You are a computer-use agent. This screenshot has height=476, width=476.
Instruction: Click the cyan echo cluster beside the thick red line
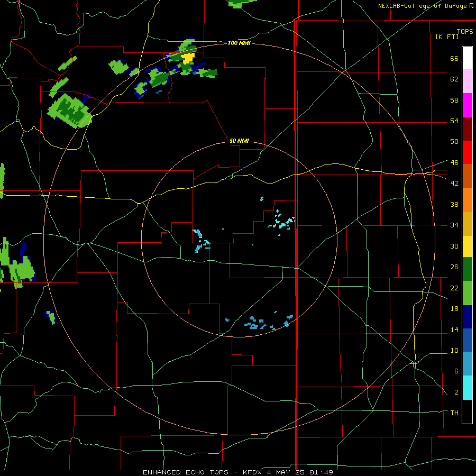tap(281, 223)
